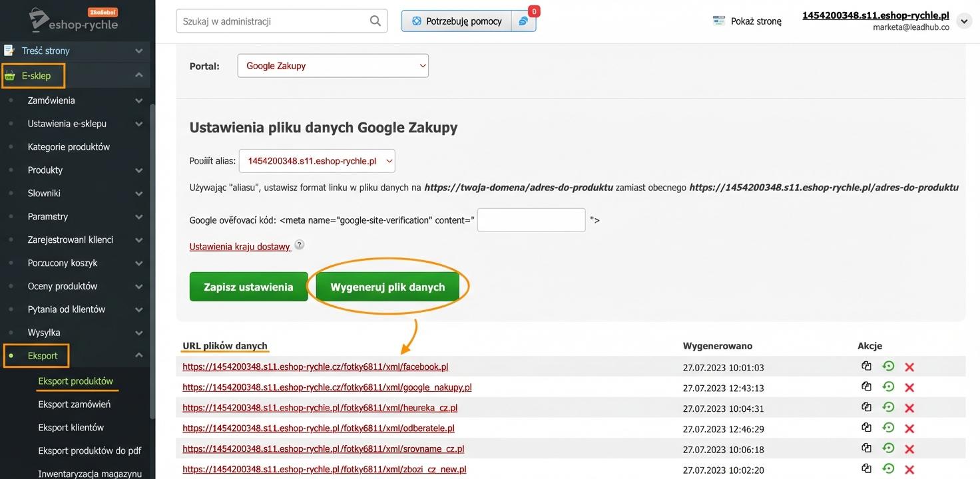The width and height of the screenshot is (980, 479).
Task: Expand the Zarejestrowani klienci submenu
Action: [139, 240]
